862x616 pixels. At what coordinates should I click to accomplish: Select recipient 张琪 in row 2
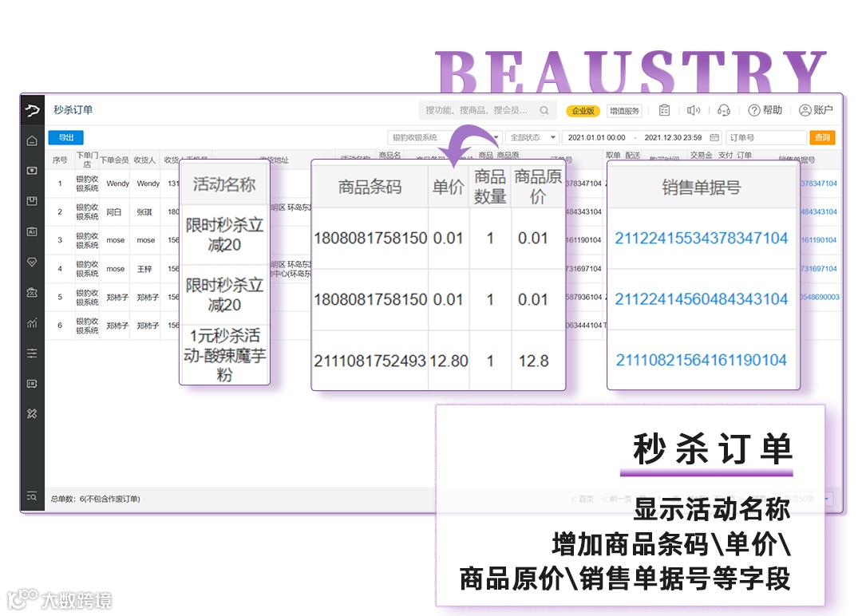pyautogui.click(x=144, y=211)
